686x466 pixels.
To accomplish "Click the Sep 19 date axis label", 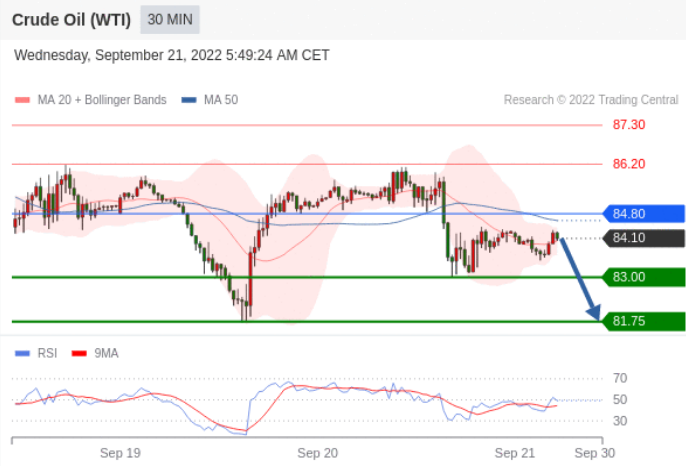I will (x=120, y=453).
